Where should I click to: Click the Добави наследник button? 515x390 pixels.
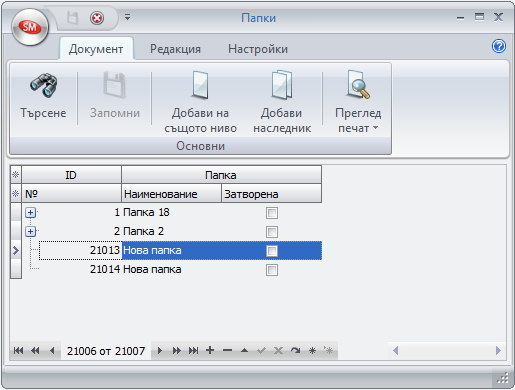(x=282, y=102)
